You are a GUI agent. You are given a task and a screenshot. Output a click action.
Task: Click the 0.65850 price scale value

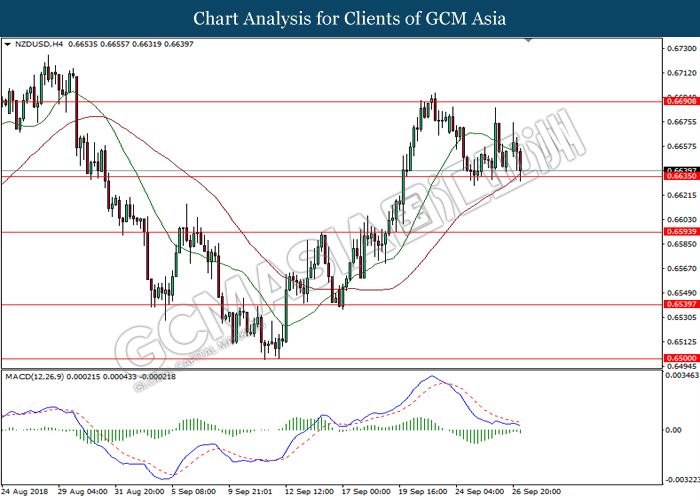pyautogui.click(x=681, y=244)
